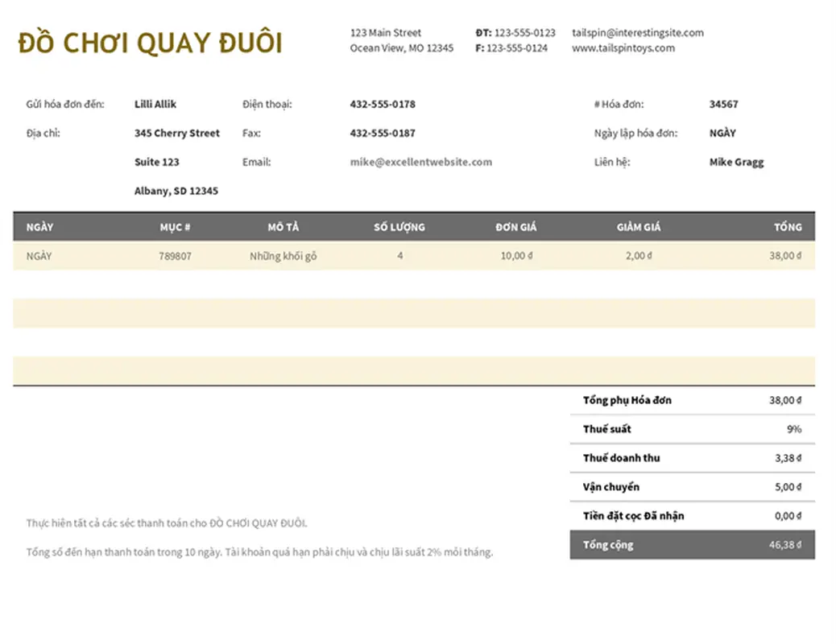836x644 pixels.
Task: Select the tax rate value 9%
Action: [793, 429]
